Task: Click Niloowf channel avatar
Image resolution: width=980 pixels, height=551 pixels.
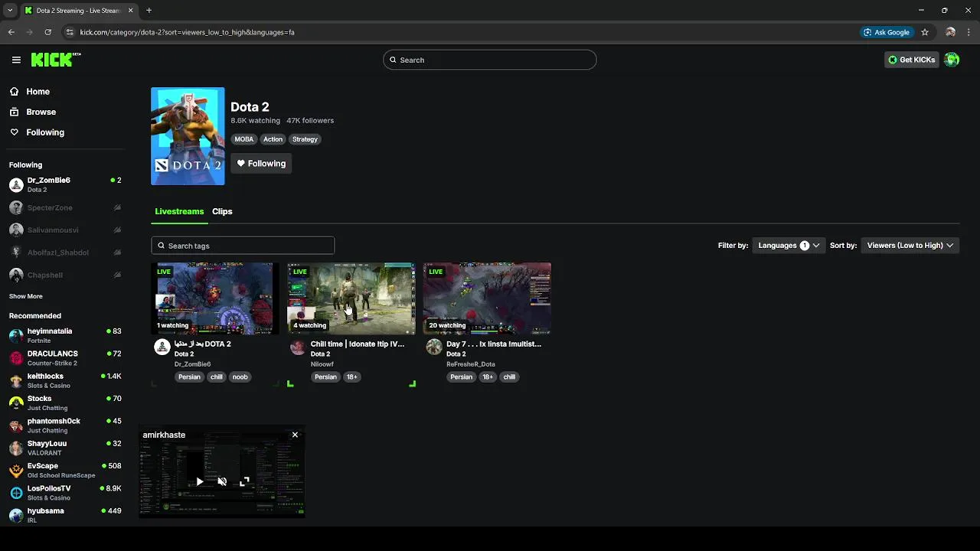Action: [x=298, y=347]
